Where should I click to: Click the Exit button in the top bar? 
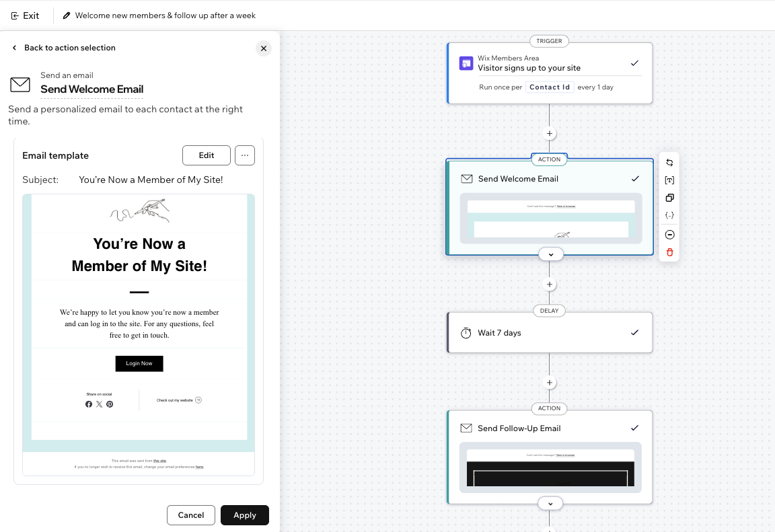(25, 16)
